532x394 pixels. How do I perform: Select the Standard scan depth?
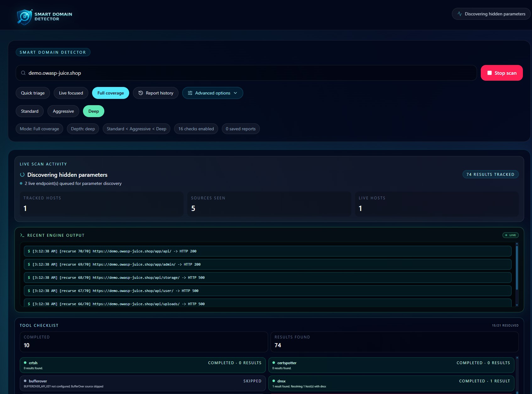(x=30, y=111)
